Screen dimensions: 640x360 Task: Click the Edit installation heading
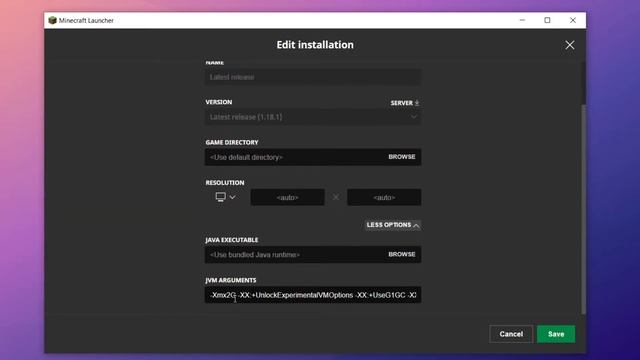[x=315, y=45]
